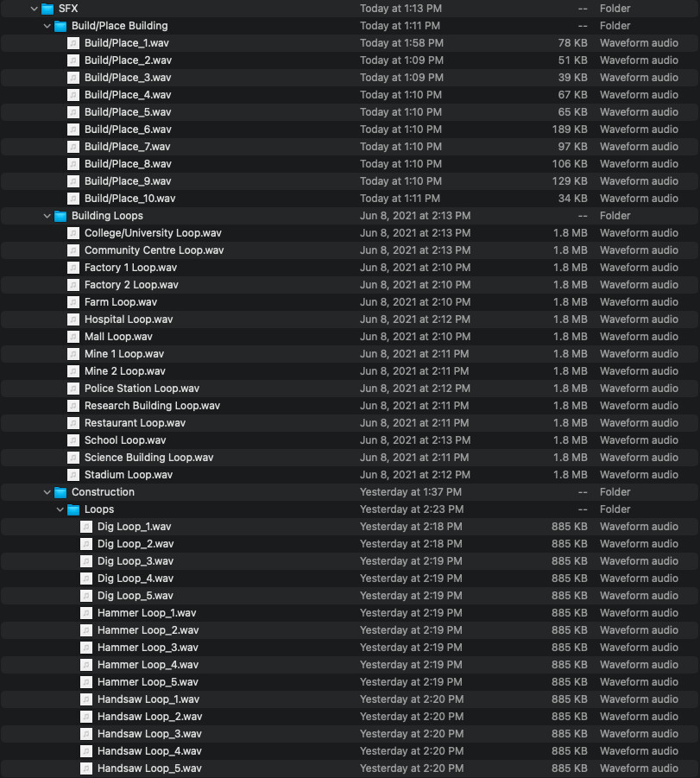The image size is (700, 778).
Task: Select Handsaw Loop_5.wav file row
Action: tap(149, 769)
